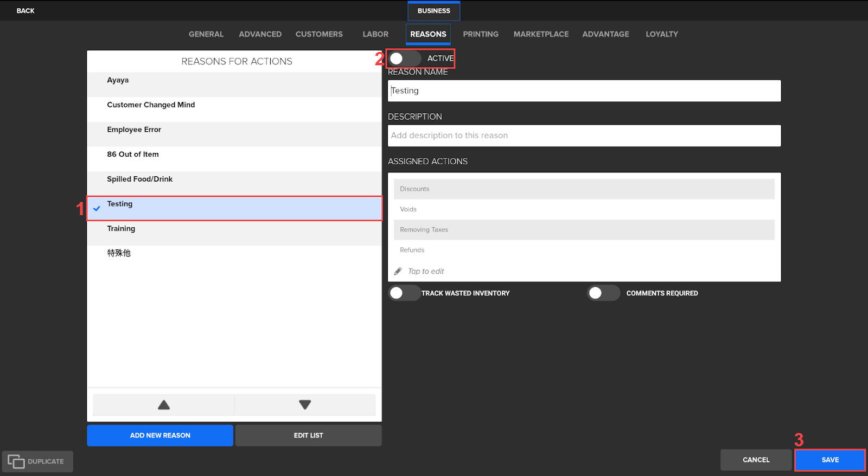Click the Edit List button
868x476 pixels.
click(x=308, y=435)
